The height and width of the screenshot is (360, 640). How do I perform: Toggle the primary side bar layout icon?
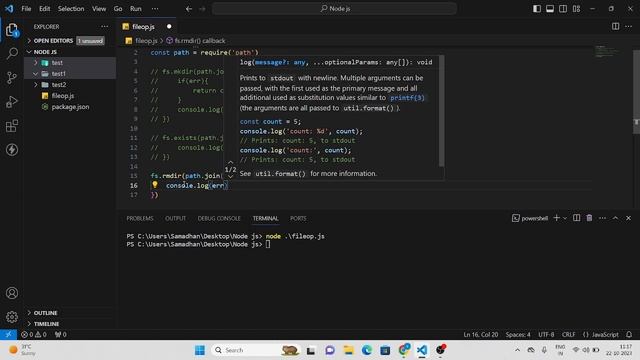[537, 9]
